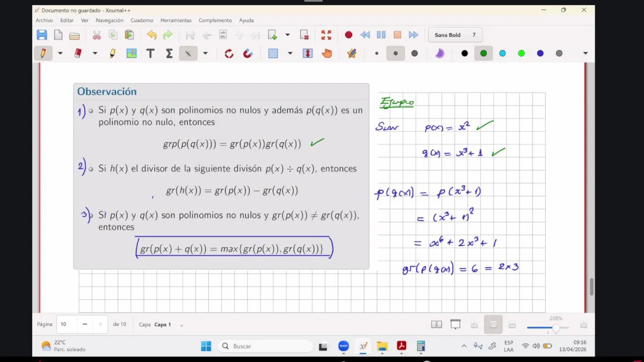This screenshot has height=362, width=644.
Task: Select the Eraser tool
Action: tap(78, 53)
